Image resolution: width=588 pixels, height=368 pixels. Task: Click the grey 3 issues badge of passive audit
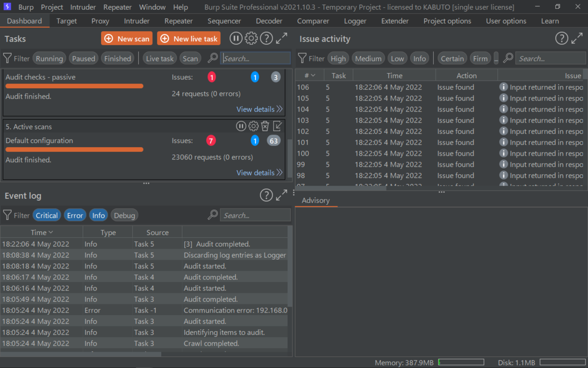pyautogui.click(x=276, y=77)
